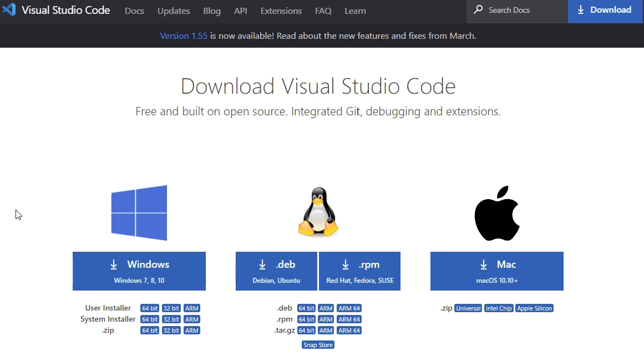Download Linux .rpm ARM 64
644x356 pixels.
(x=349, y=319)
